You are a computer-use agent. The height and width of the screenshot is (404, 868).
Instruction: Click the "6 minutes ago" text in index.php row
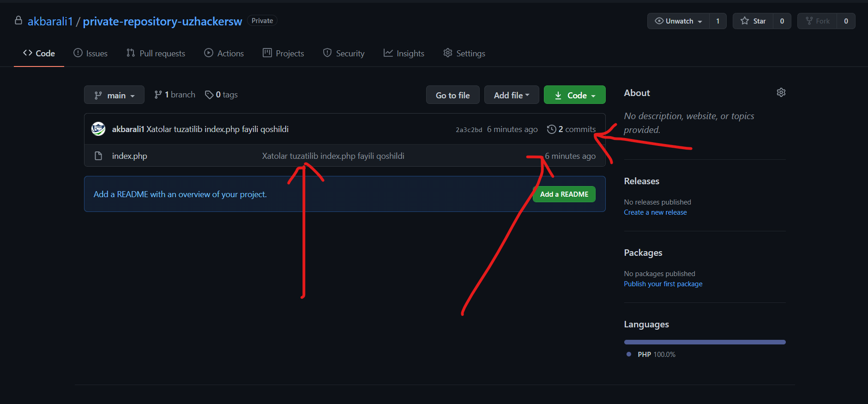click(x=570, y=156)
